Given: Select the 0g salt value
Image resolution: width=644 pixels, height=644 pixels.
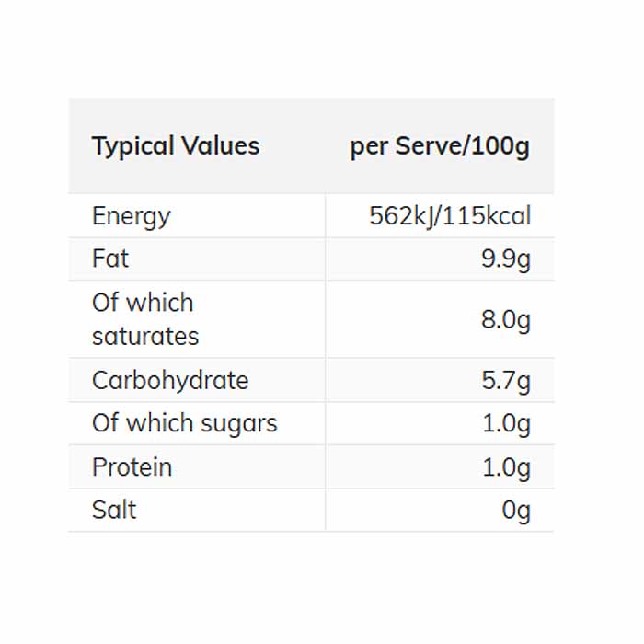Looking at the screenshot, I should 516,511.
